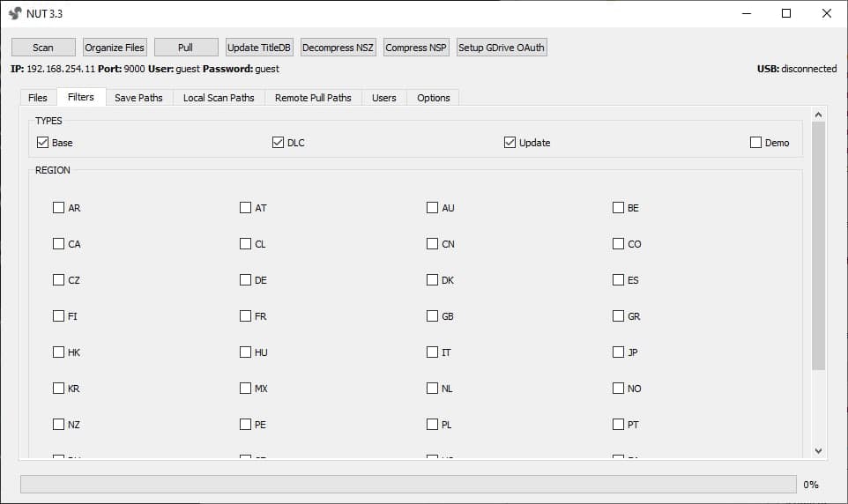
Task: Select the GB region checkbox
Action: (432, 315)
